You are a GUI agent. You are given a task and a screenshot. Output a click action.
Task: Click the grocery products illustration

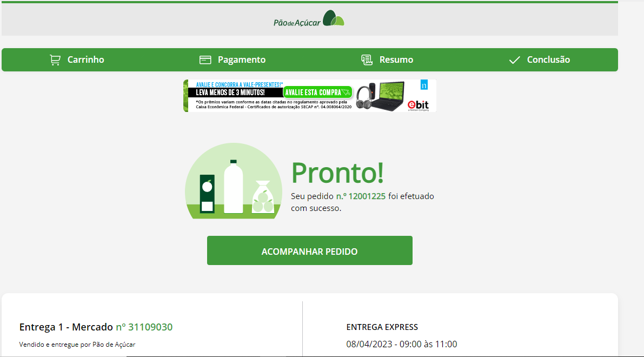(233, 181)
